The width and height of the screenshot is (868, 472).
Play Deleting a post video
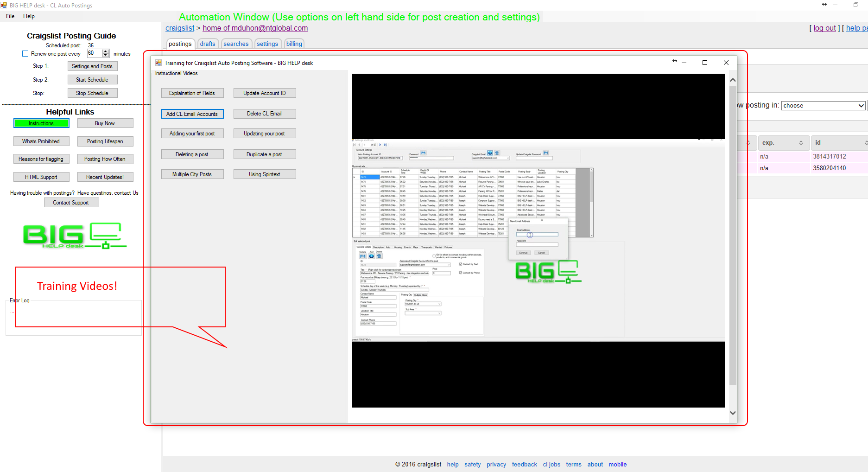[192, 154]
